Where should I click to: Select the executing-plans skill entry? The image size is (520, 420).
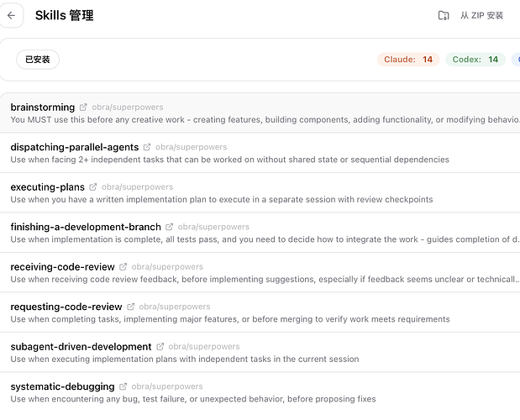(260, 192)
